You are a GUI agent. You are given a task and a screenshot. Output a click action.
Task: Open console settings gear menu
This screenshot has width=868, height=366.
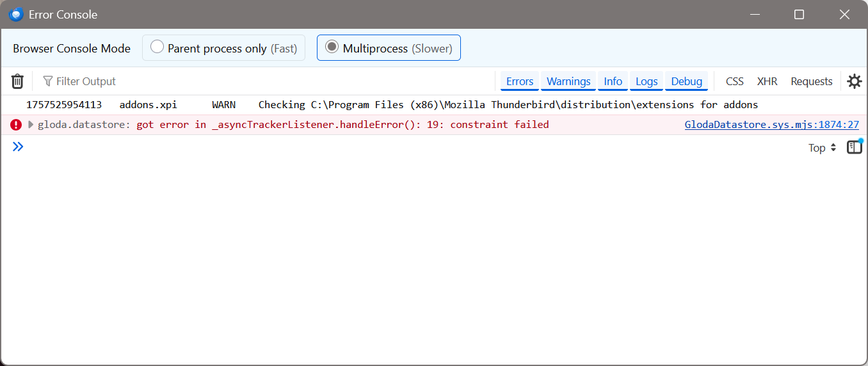(854, 81)
